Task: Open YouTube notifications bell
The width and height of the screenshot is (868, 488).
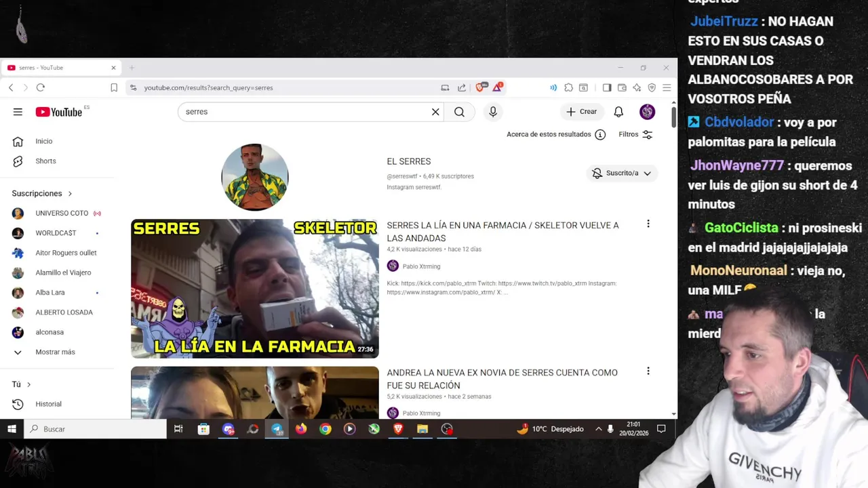Action: tap(618, 112)
